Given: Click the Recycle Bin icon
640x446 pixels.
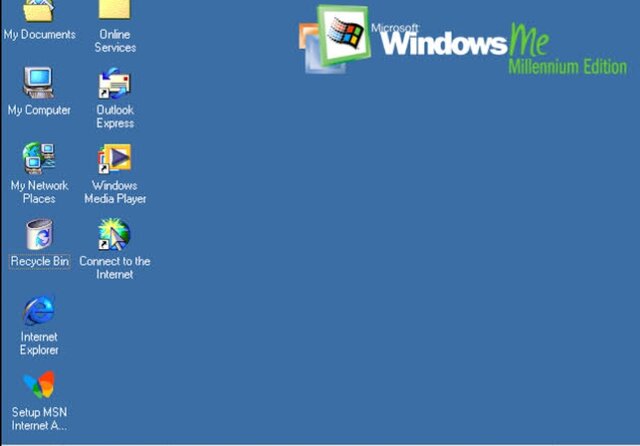Looking at the screenshot, I should 40,234.
